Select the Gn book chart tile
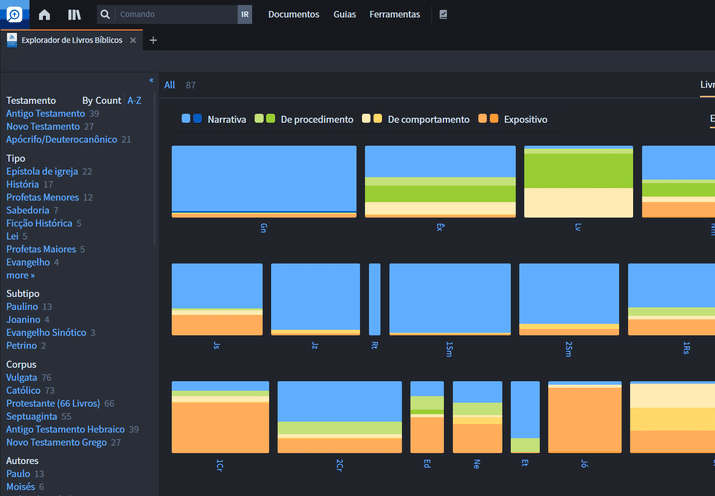 pyautogui.click(x=264, y=181)
